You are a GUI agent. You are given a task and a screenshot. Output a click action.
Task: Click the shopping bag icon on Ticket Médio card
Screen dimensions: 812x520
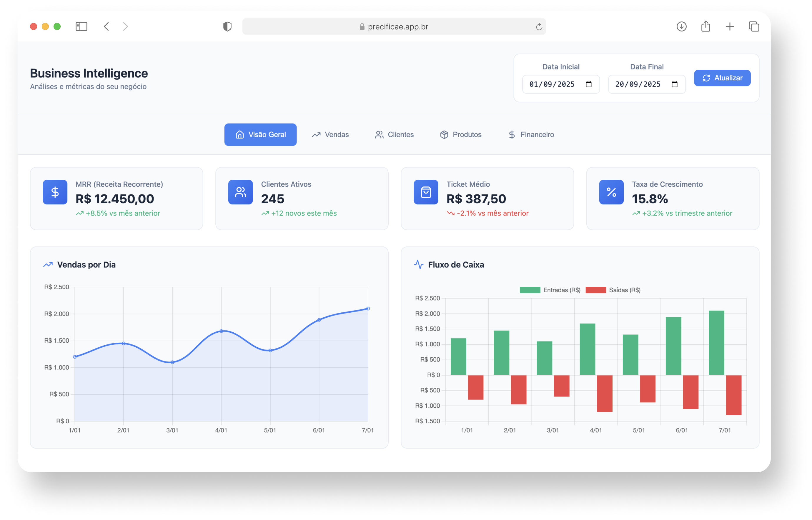426,192
